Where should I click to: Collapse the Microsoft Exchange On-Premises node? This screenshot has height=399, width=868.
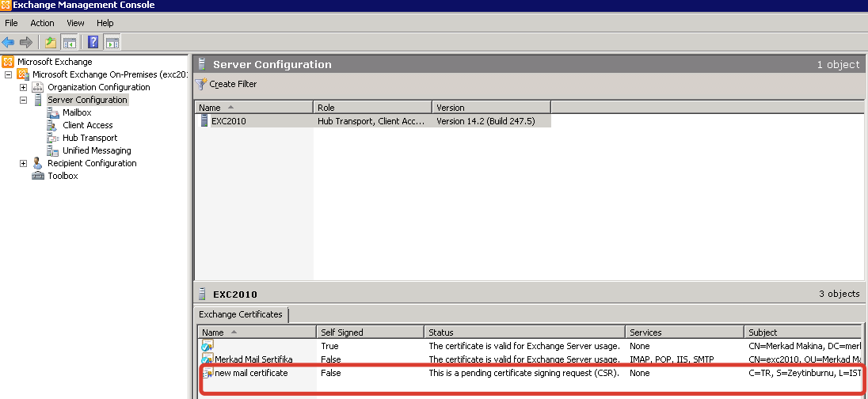8,74
